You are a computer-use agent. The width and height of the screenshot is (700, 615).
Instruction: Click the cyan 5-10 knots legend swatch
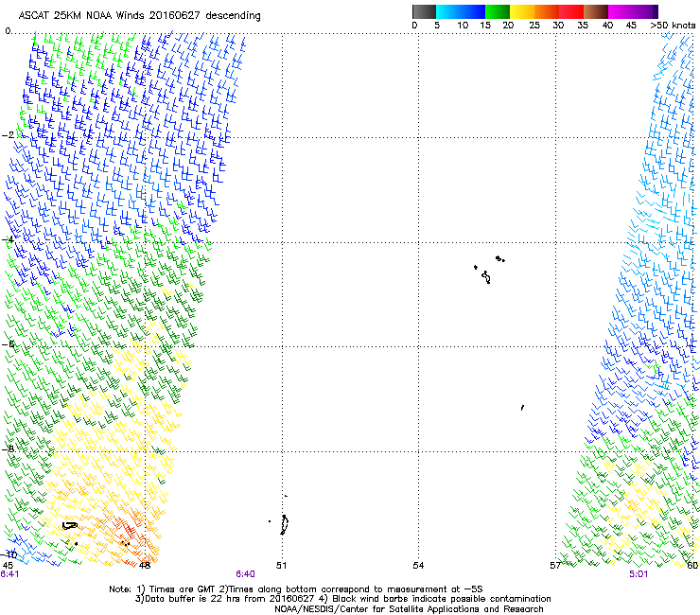click(446, 11)
